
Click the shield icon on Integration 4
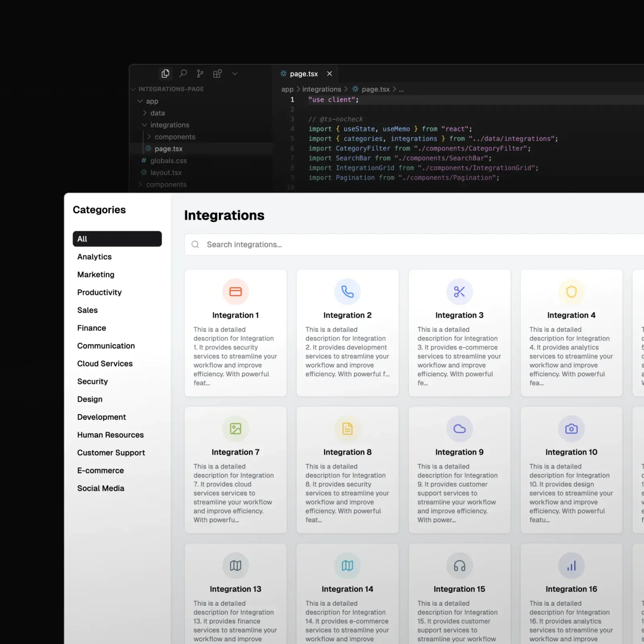pyautogui.click(x=571, y=291)
